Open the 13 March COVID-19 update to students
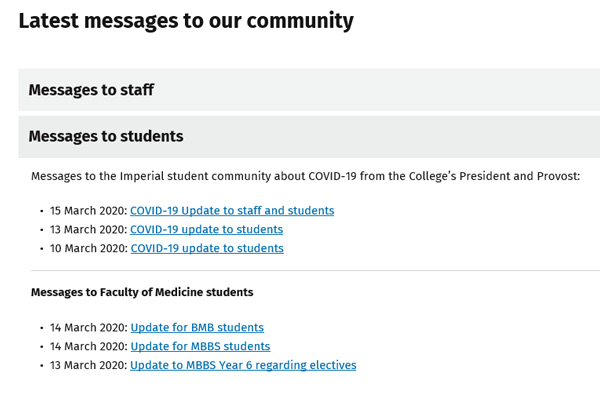Viewport: 600px width, 393px height. pyautogui.click(x=206, y=229)
